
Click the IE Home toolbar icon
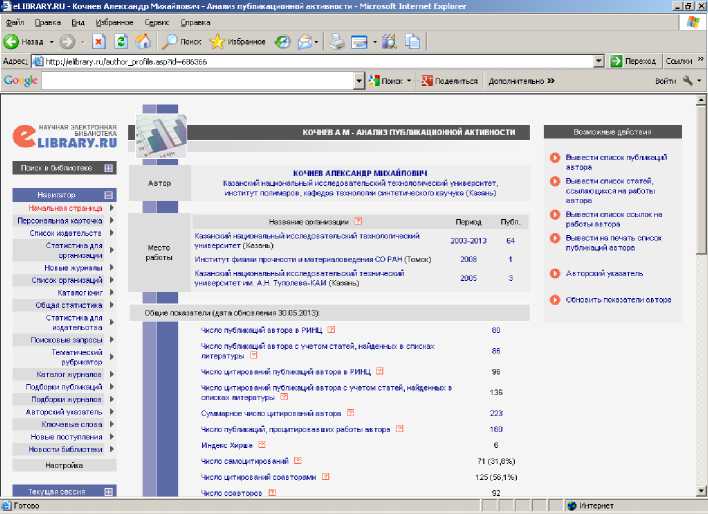[x=143, y=42]
